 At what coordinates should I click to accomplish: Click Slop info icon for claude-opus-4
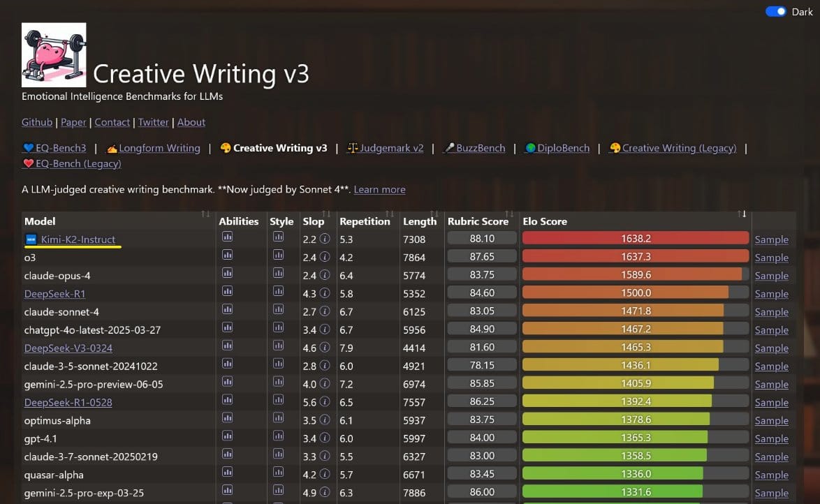325,275
